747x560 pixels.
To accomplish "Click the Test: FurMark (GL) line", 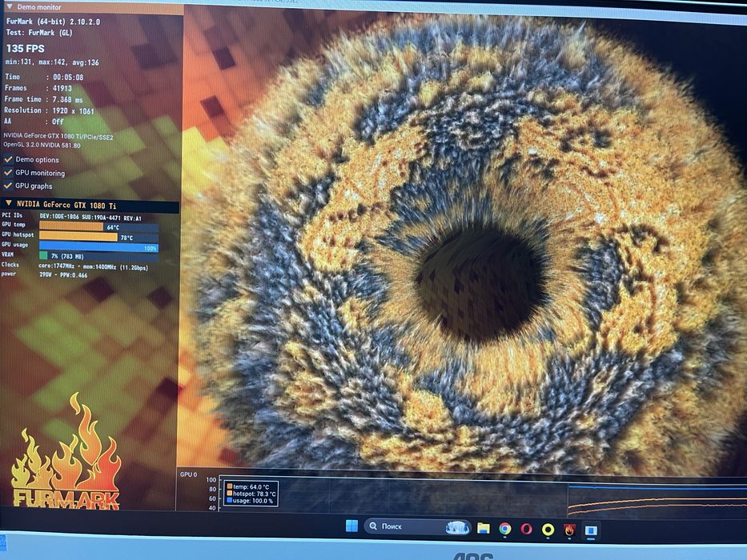I will click(39, 33).
